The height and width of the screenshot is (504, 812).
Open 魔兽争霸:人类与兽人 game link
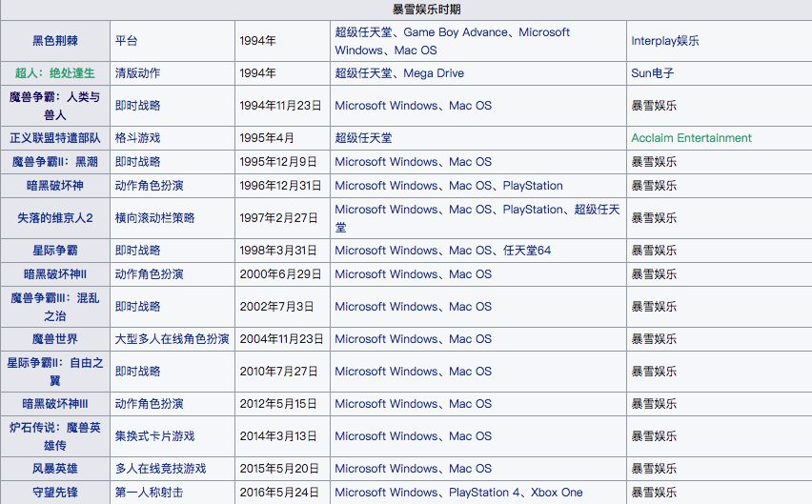tap(55, 106)
